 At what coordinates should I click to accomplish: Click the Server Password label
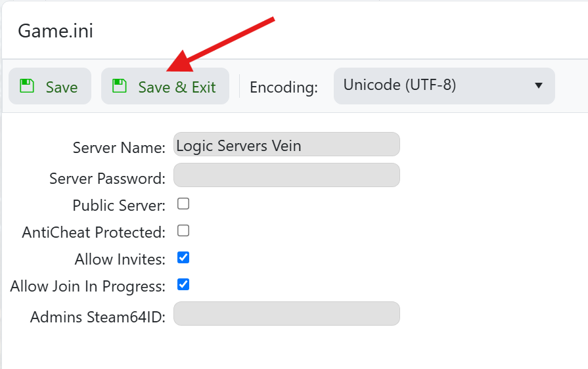(107, 179)
